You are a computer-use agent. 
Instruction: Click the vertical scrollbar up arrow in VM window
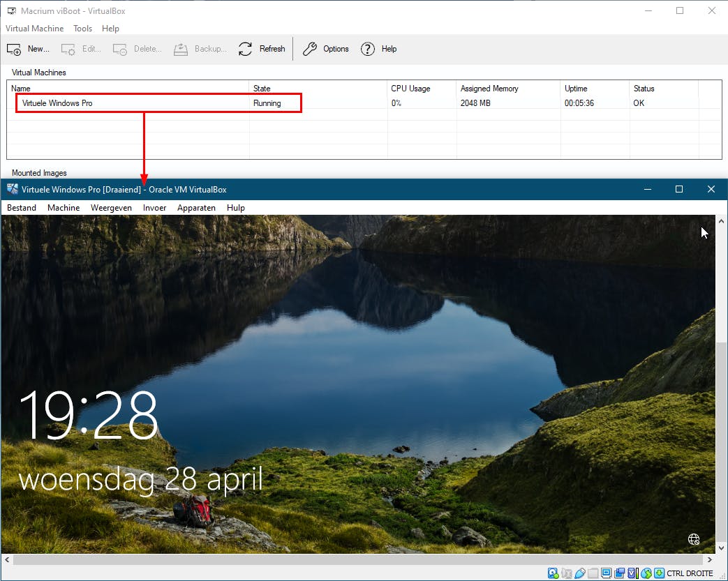[x=722, y=221]
